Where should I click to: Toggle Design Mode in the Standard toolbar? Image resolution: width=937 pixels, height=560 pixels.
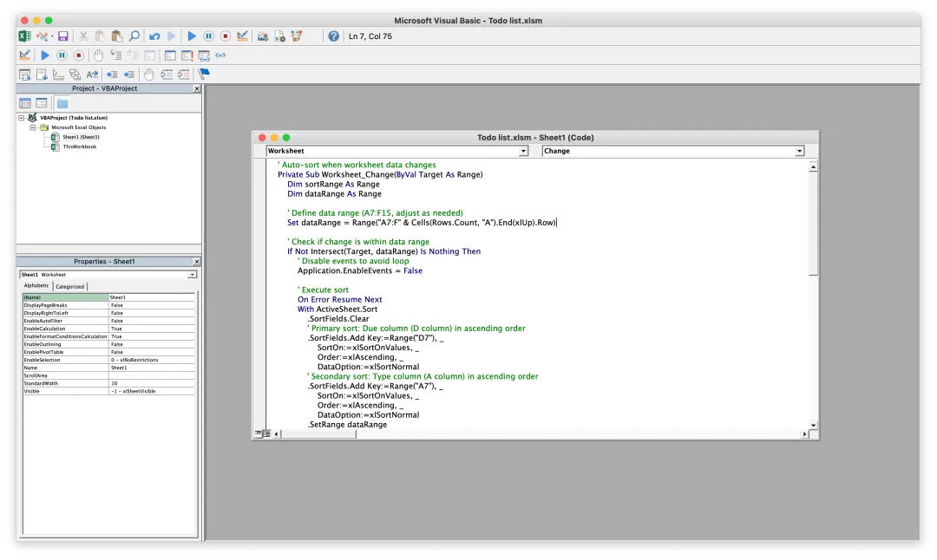click(x=242, y=36)
